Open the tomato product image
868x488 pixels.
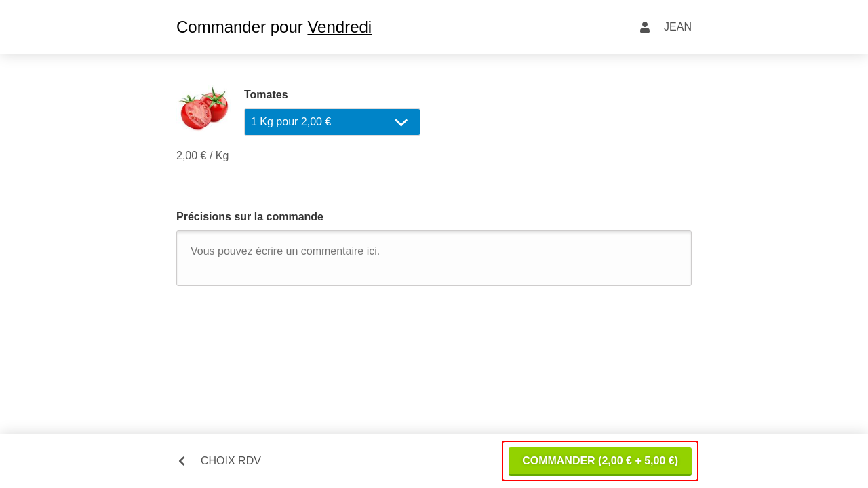pyautogui.click(x=203, y=108)
